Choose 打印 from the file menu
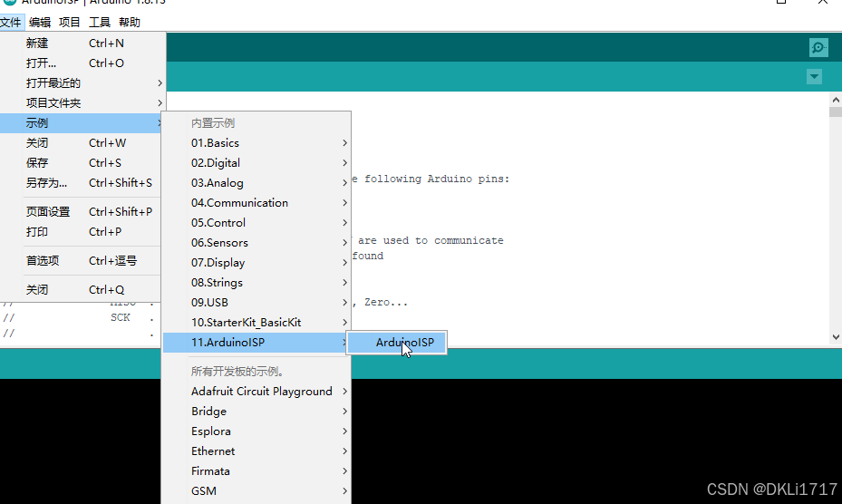Screen dimensions: 842x504 82,231
